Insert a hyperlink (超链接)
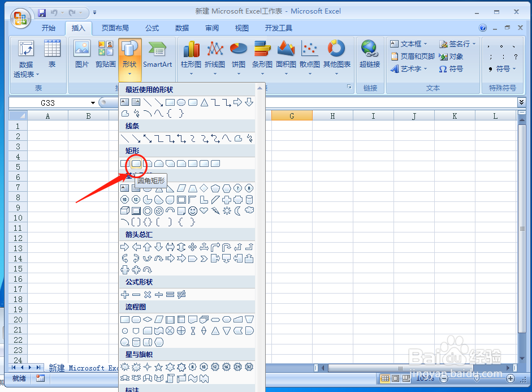Image resolution: width=532 pixels, height=392 pixels. click(x=370, y=54)
